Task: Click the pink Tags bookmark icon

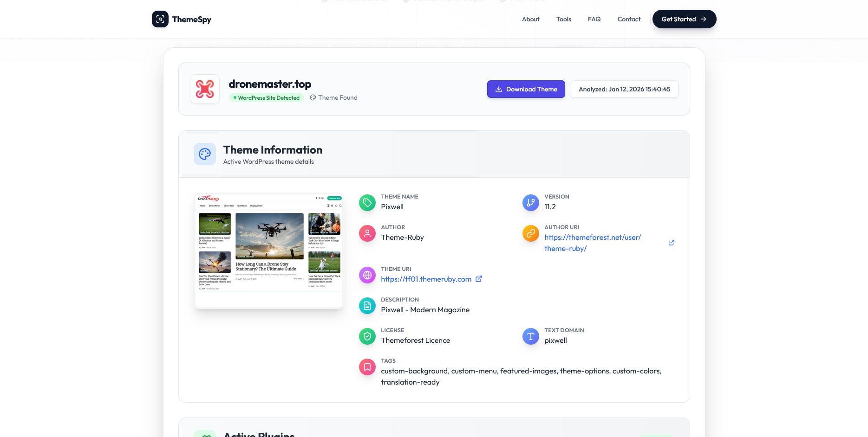Action: pos(367,367)
